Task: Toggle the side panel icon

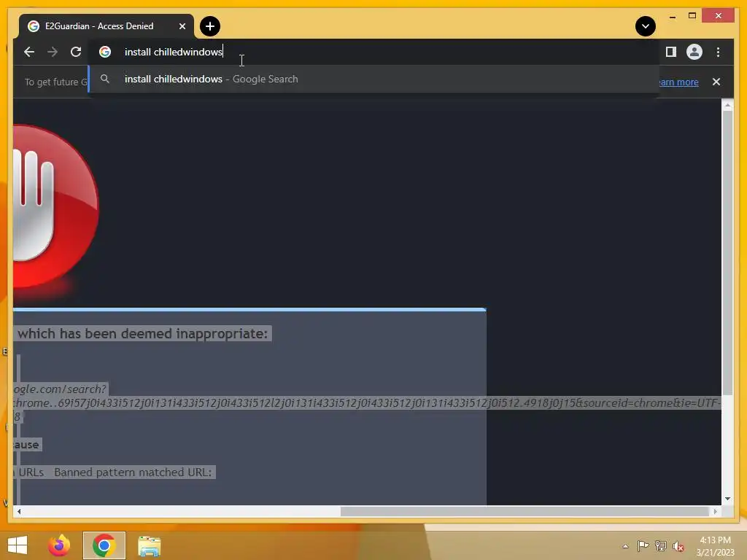Action: click(671, 52)
